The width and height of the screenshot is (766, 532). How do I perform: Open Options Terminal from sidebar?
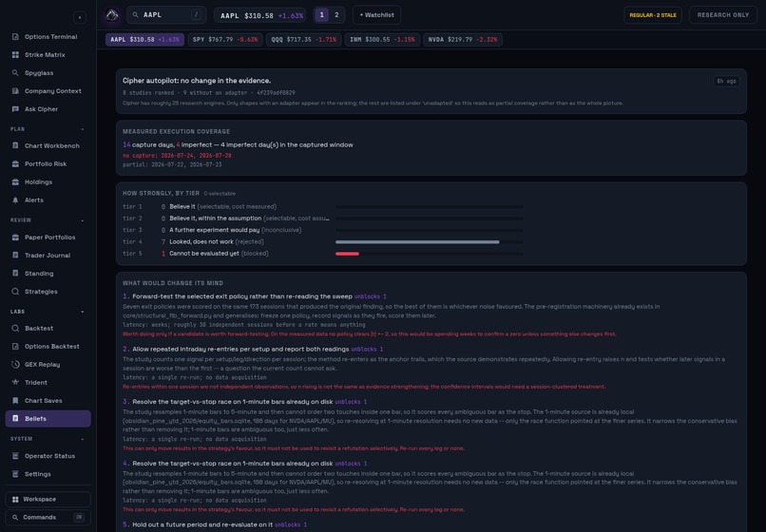(48, 37)
